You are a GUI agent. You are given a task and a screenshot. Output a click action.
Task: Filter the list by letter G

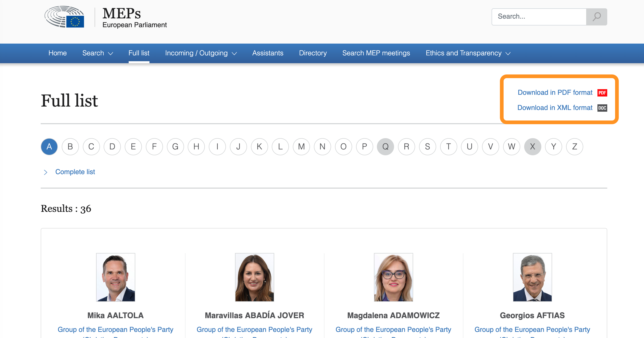[175, 147]
